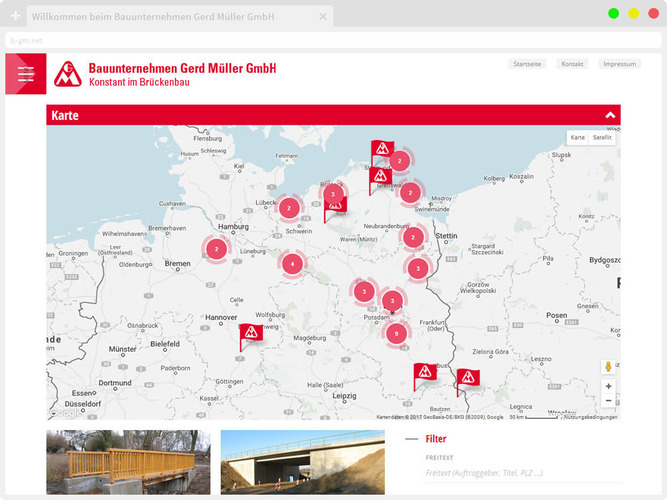Open the Impressum page
The image size is (667, 500).
pos(619,64)
